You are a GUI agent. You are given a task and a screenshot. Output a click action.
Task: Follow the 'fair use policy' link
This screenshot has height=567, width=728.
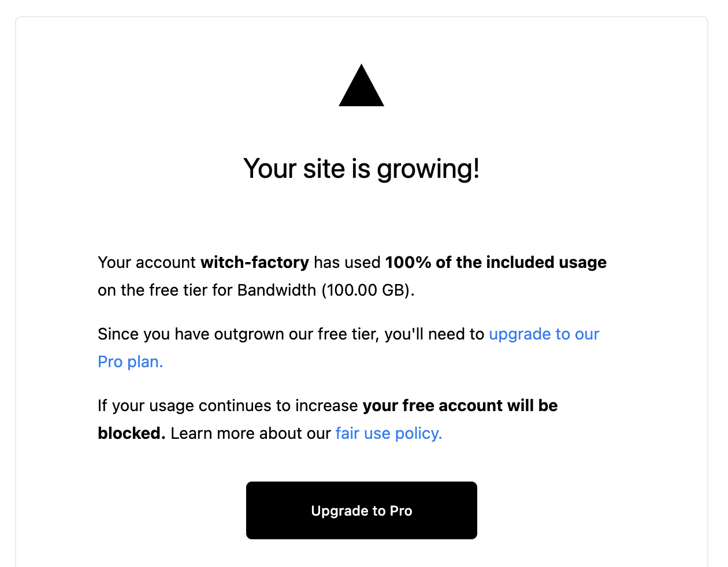388,433
